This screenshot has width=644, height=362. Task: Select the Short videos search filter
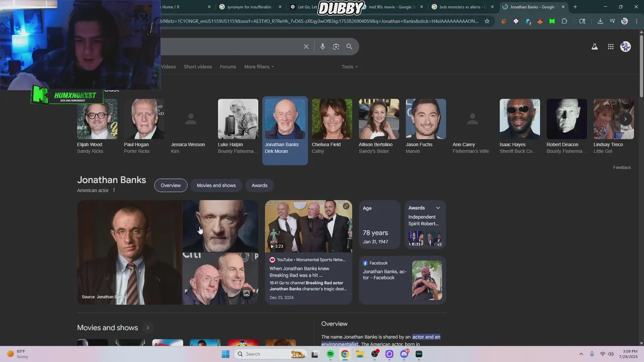click(x=198, y=67)
